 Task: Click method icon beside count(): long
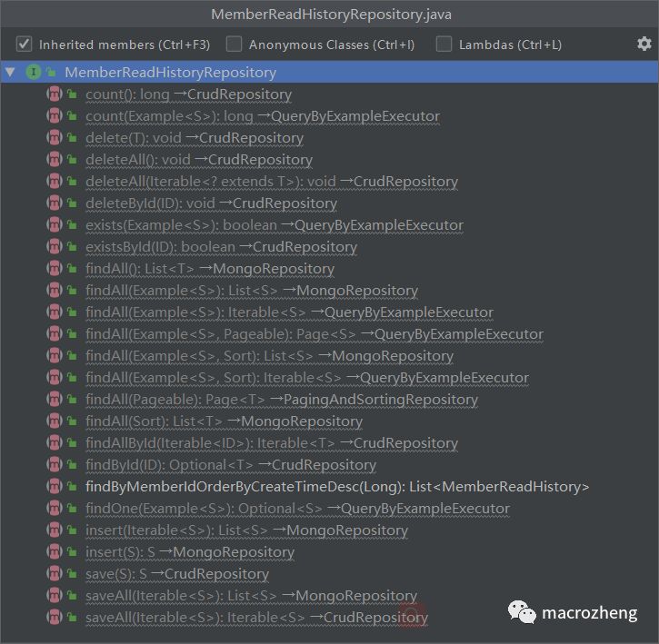point(55,94)
